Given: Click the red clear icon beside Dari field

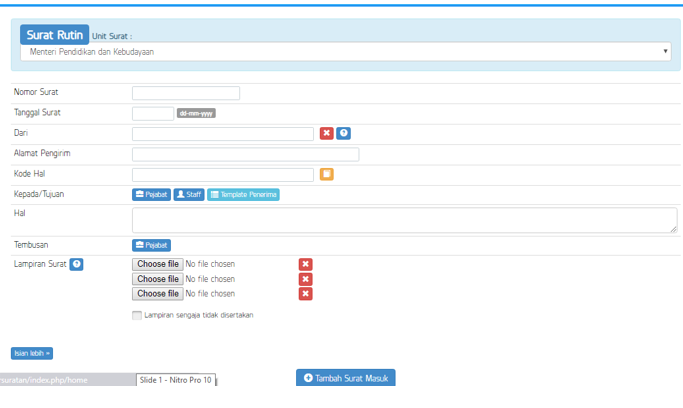Looking at the screenshot, I should click(x=326, y=133).
